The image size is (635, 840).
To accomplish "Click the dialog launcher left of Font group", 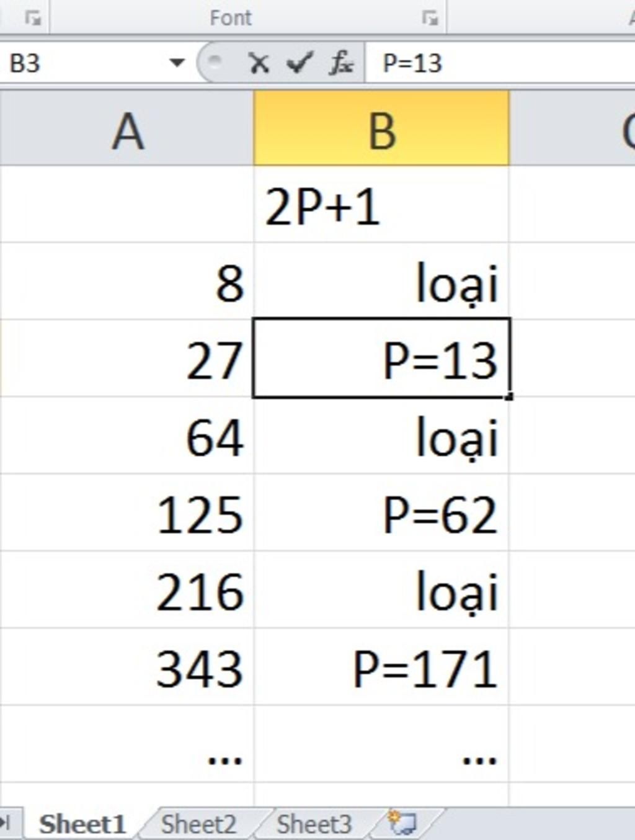I will coord(32,18).
